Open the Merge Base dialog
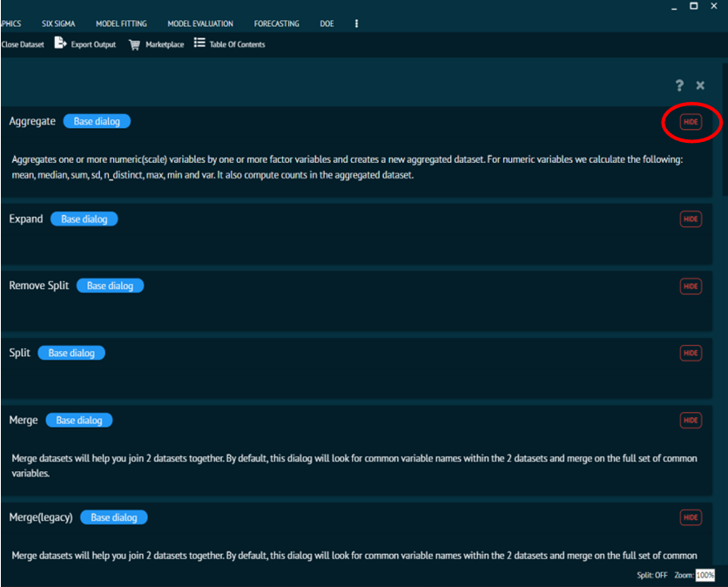This screenshot has width=728, height=587. [x=78, y=420]
